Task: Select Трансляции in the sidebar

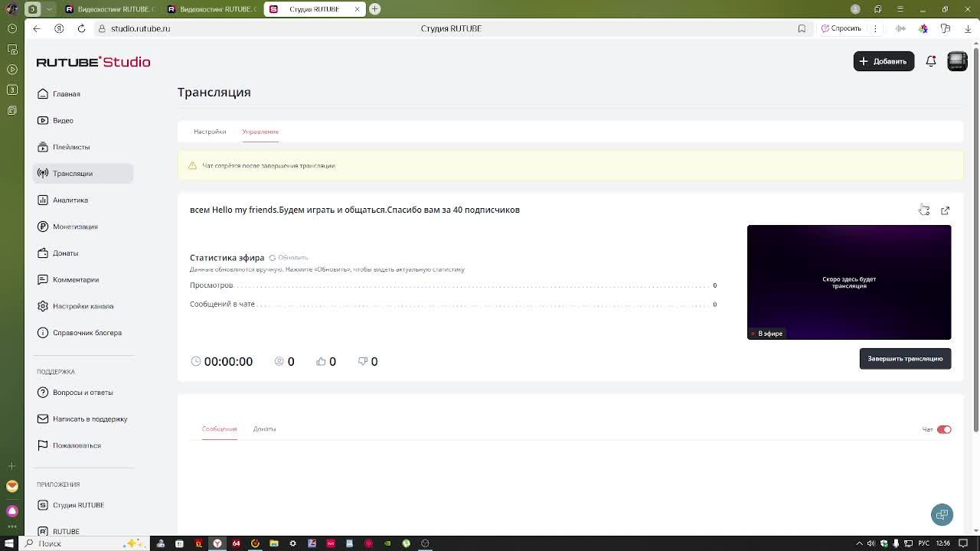Action: point(83,174)
